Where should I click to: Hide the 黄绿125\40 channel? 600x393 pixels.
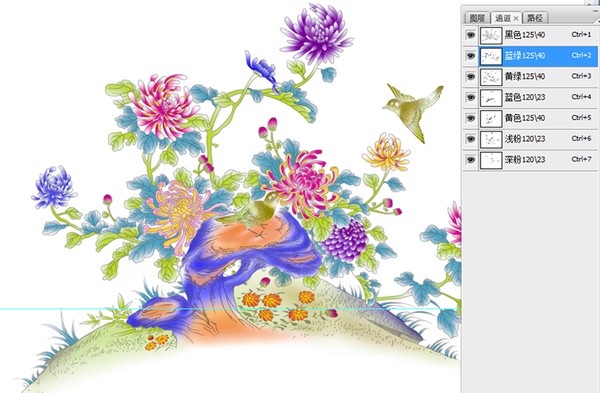[470, 77]
